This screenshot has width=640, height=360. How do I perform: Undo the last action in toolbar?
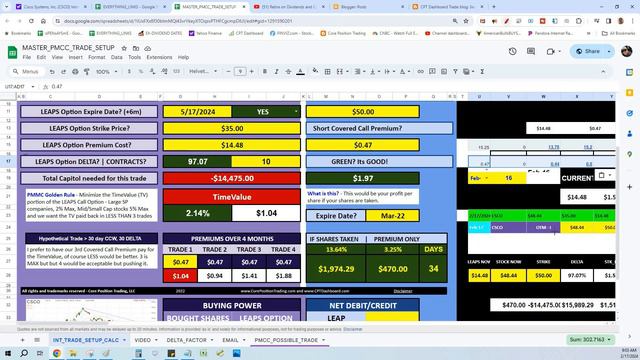pyautogui.click(x=52, y=71)
